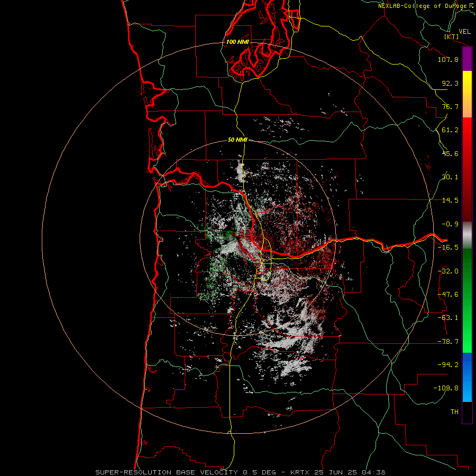Click the 107.8 velocity scale value
Screen dimensions: 476x476
(x=448, y=59)
